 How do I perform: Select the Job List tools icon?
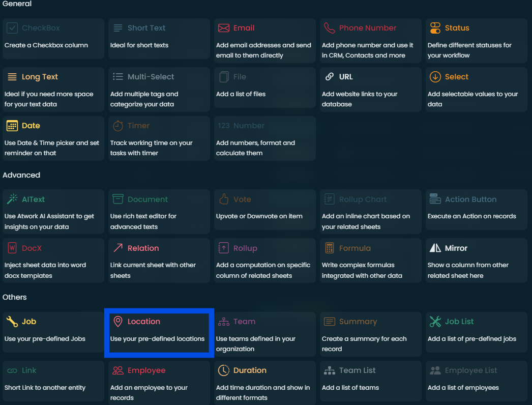tap(435, 321)
